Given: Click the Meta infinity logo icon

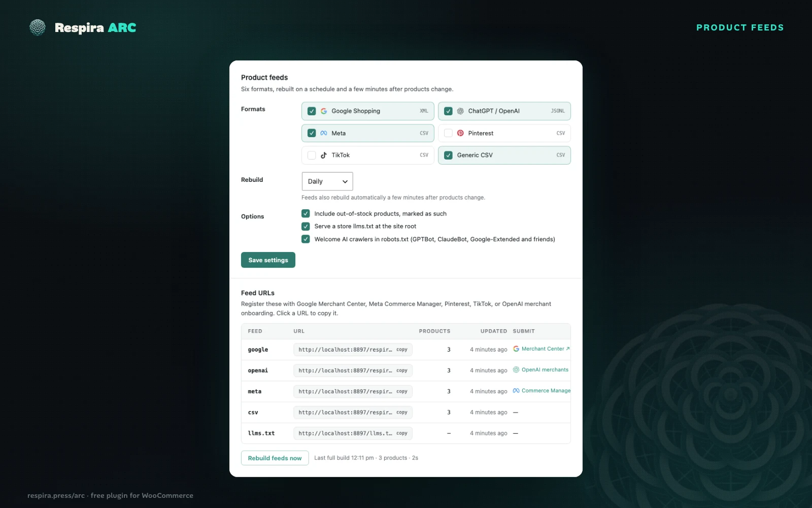Looking at the screenshot, I should [324, 133].
